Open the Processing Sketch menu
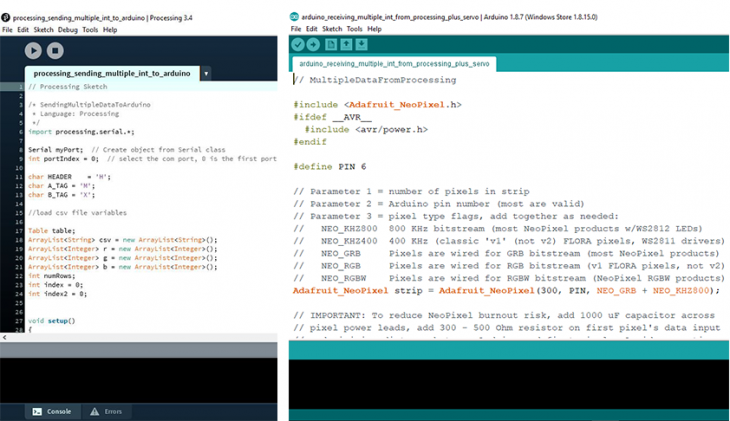 click(44, 30)
